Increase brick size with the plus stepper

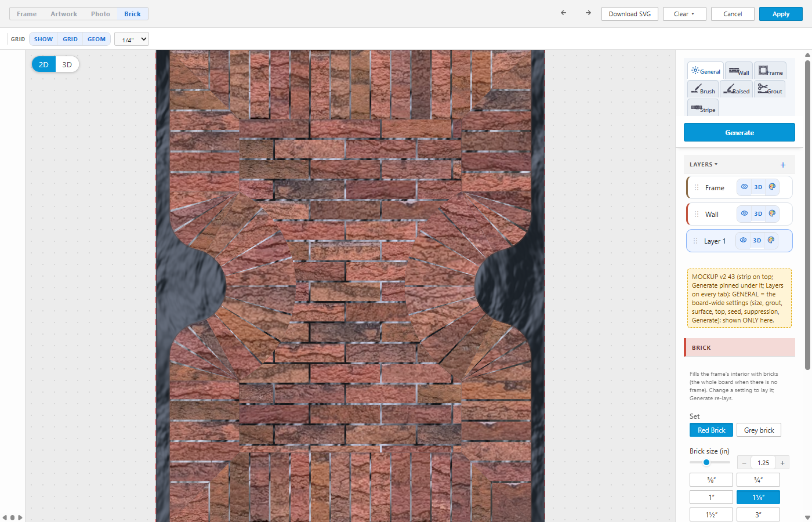[782, 463]
